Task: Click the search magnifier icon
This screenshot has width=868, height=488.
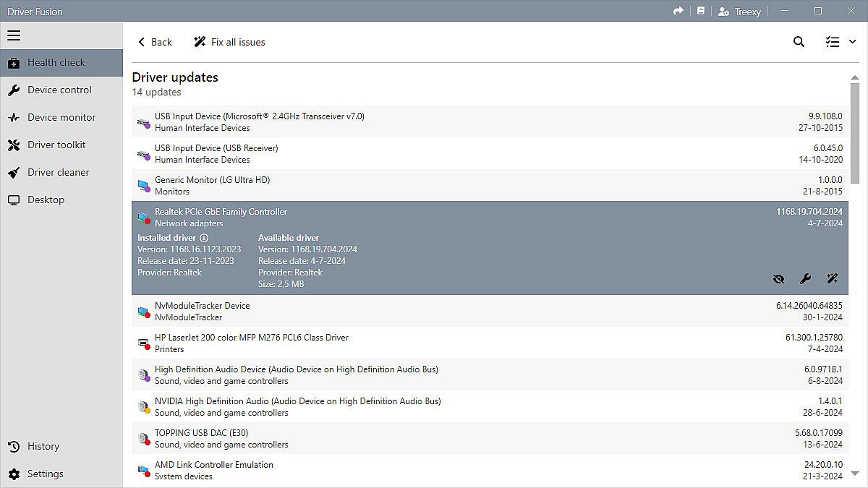Action: [799, 42]
